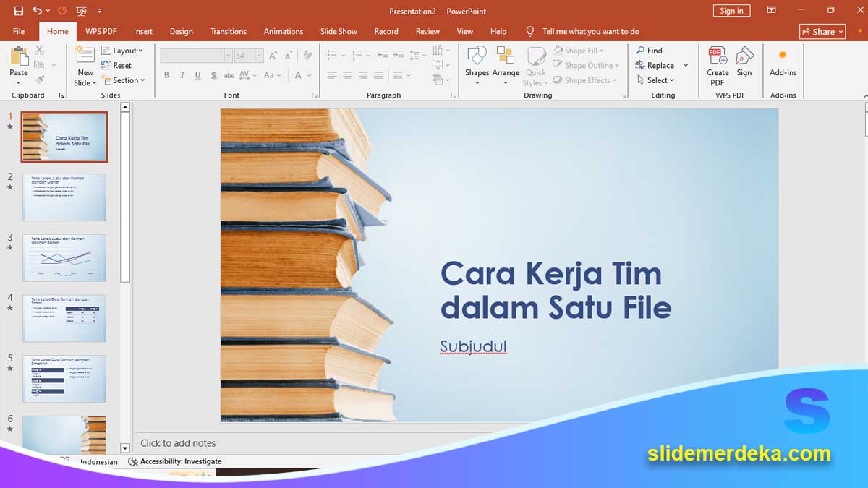
Task: Switch to the WPS PDF tab
Action: tap(101, 31)
